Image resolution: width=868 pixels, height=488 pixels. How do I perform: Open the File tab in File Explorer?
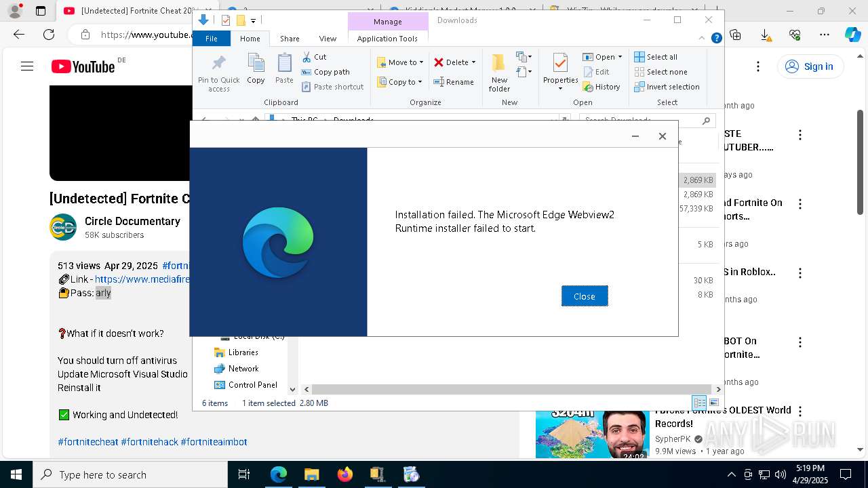(212, 39)
